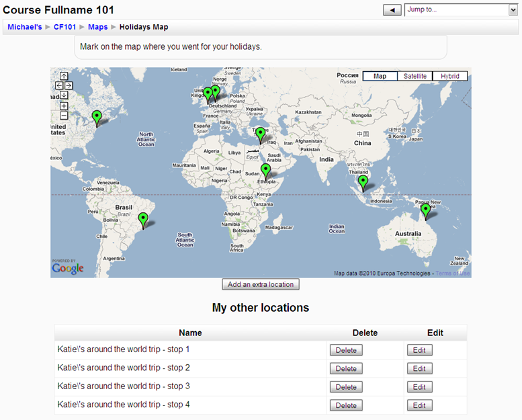
Task: Go to CF101 in the breadcrumb
Action: [x=64, y=27]
